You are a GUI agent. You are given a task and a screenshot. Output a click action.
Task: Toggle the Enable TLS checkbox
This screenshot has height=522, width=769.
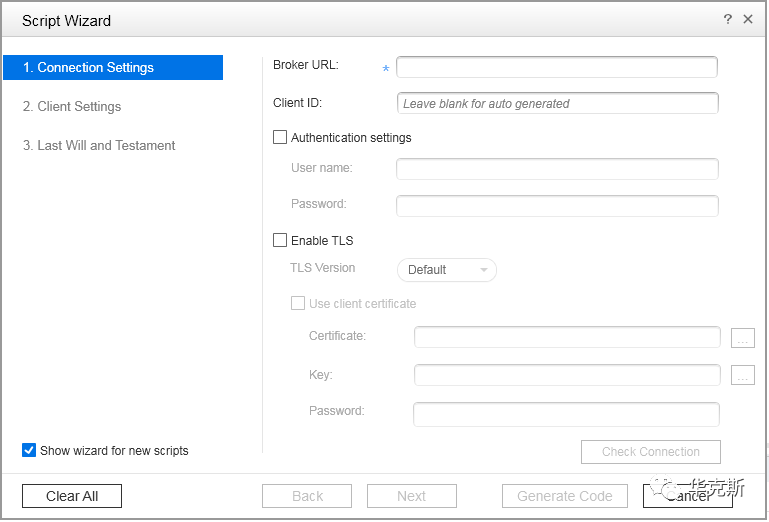(280, 240)
